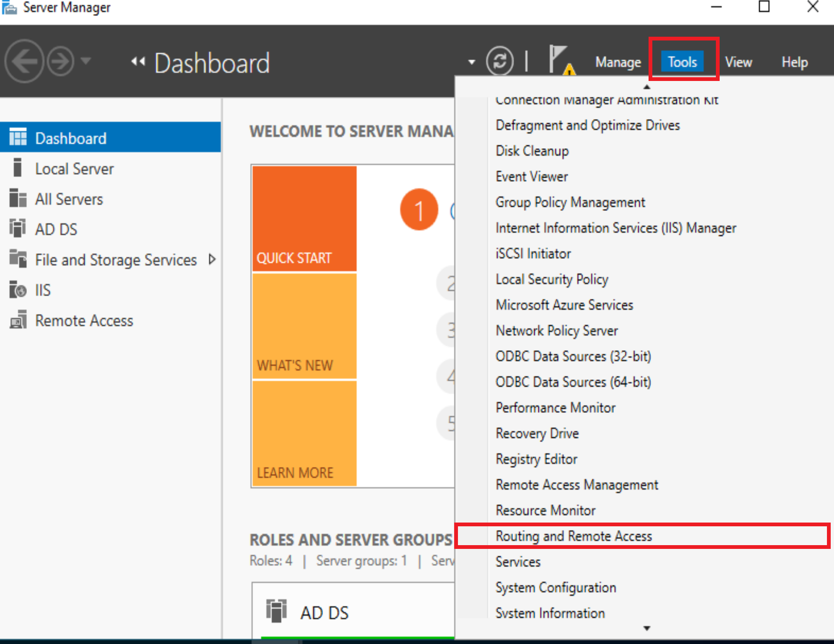Click the Dashboard grid icon in sidebar
The height and width of the screenshot is (644, 834).
[18, 137]
